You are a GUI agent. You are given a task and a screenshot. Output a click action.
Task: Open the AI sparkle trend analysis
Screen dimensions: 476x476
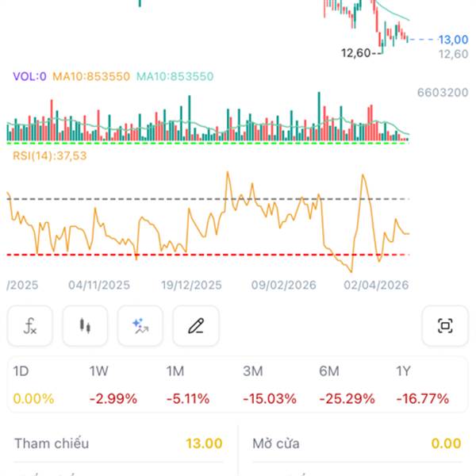tap(140, 325)
